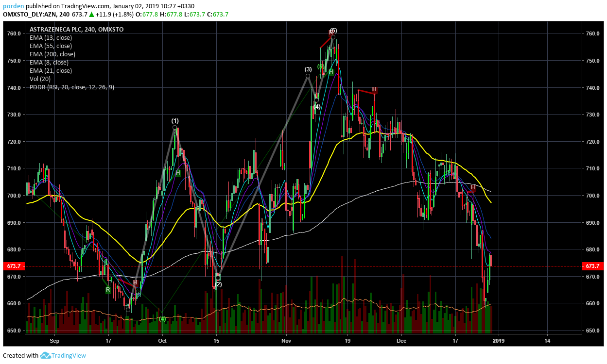This screenshot has width=607, height=364.
Task: Click the white wave (2) label near October 15 low
Action: click(218, 284)
